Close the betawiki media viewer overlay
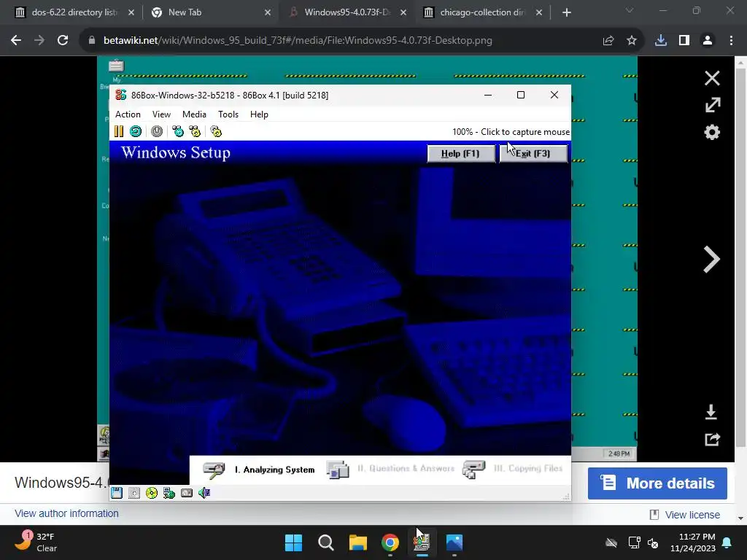This screenshot has width=747, height=560. pos(712,78)
